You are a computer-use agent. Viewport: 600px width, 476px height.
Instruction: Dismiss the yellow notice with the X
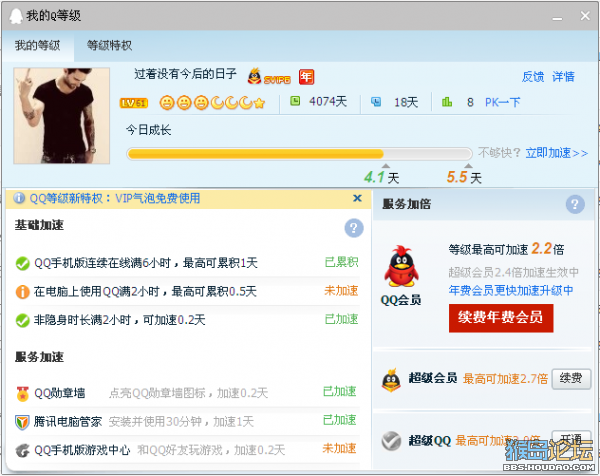click(357, 198)
